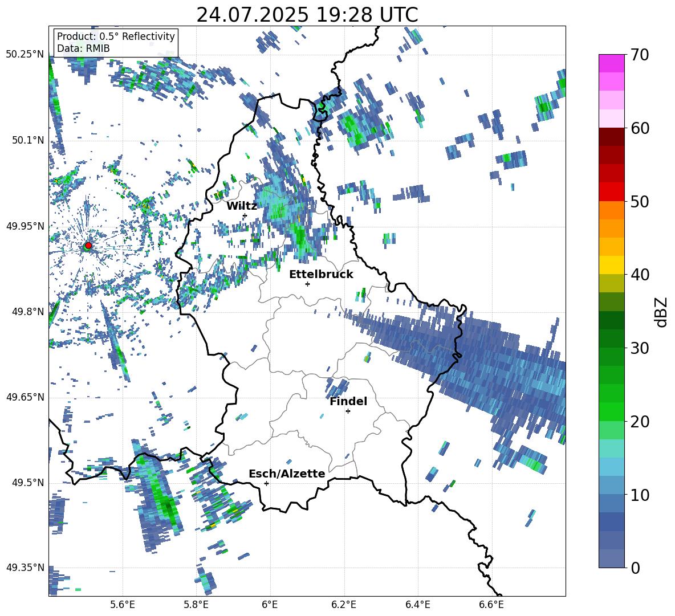Click the 20 value on colorbar

pyautogui.click(x=640, y=422)
